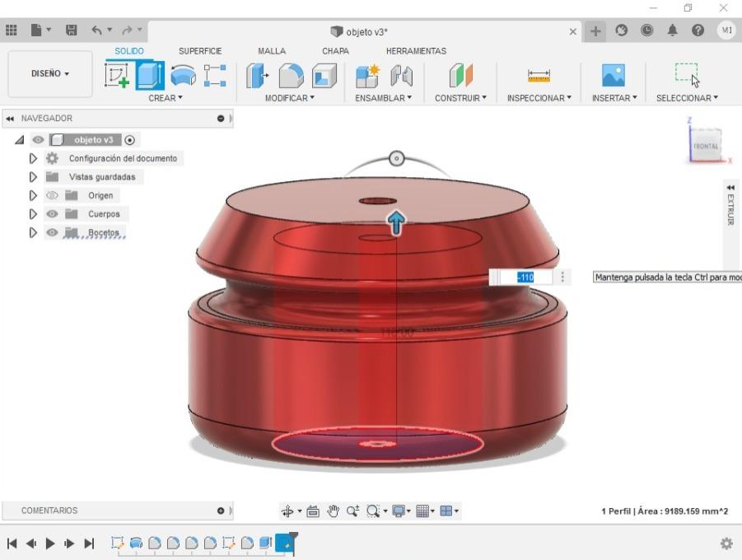The height and width of the screenshot is (560, 742).
Task: Save the document with the disk icon
Action: (71, 30)
